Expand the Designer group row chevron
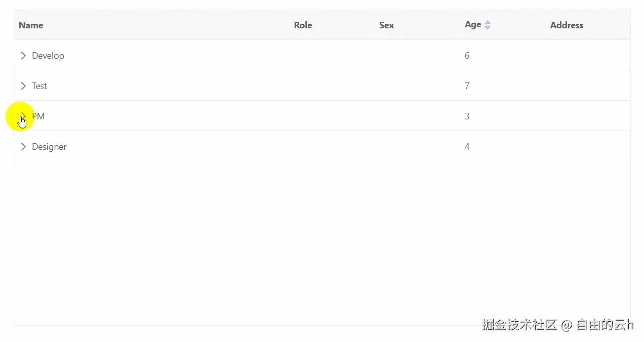The width and height of the screenshot is (644, 342). pos(23,147)
